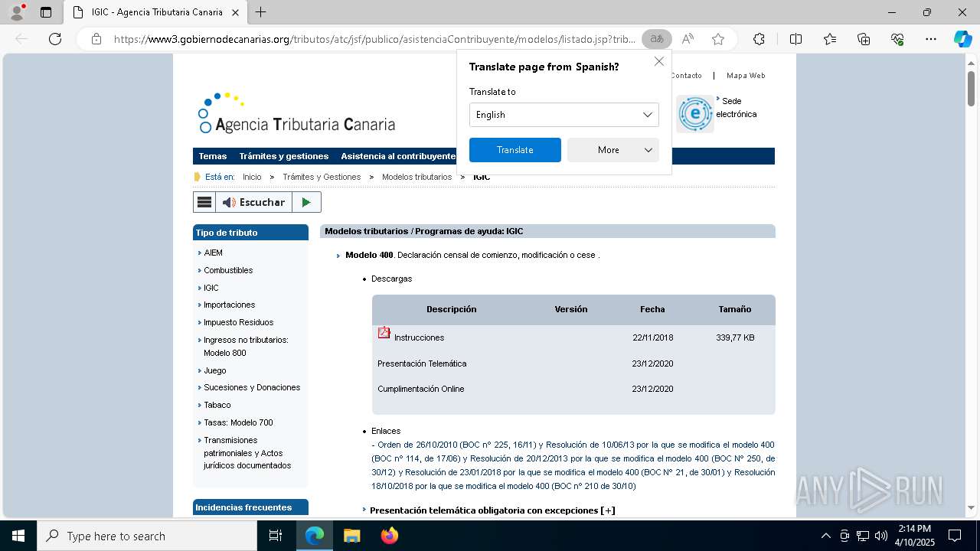980x551 pixels.
Task: Launch Firefox from taskbar
Action: (x=389, y=536)
